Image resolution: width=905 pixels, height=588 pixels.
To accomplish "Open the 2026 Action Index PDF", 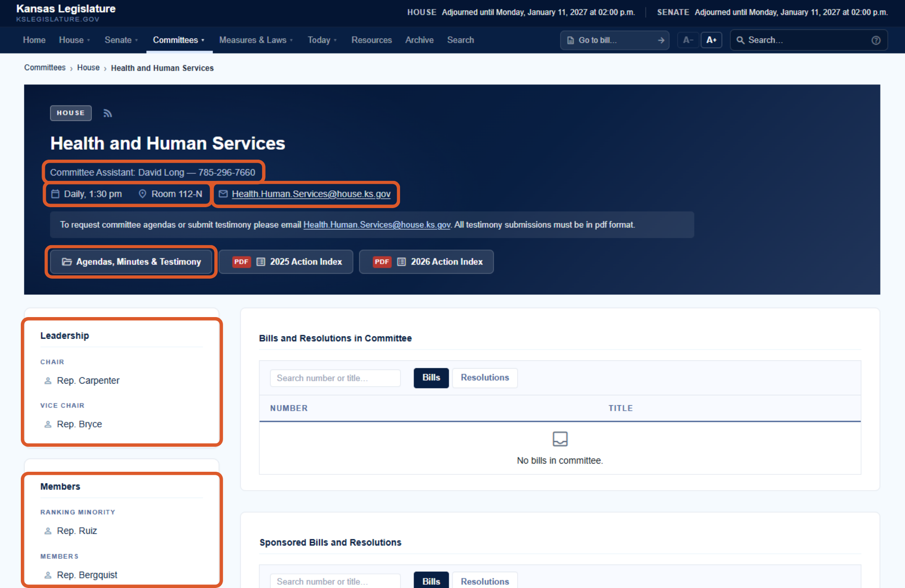I will 426,262.
